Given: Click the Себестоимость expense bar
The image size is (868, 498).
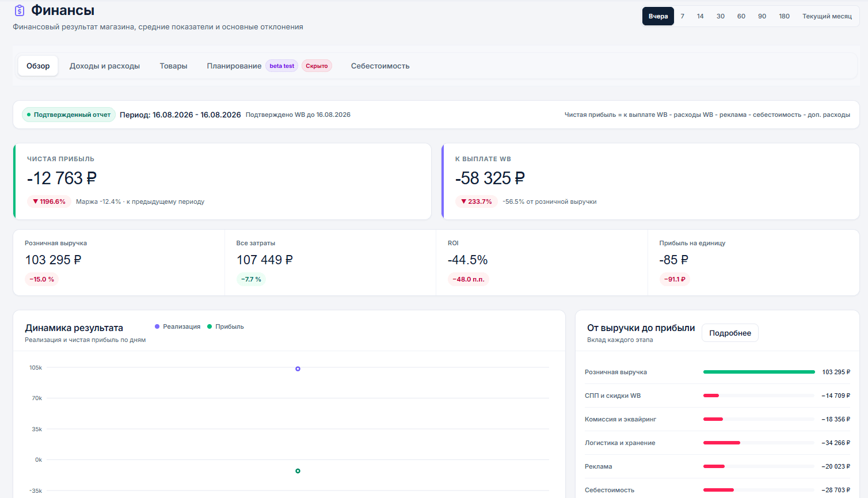Looking at the screenshot, I should coord(718,490).
